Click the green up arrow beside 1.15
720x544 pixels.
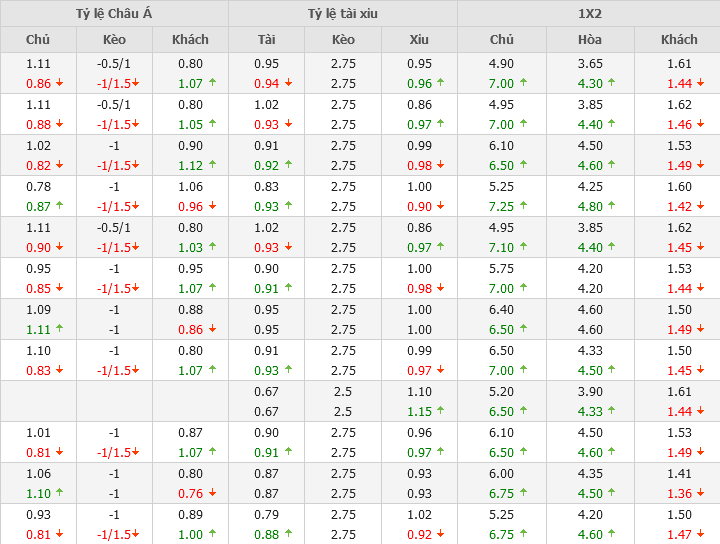pos(441,411)
